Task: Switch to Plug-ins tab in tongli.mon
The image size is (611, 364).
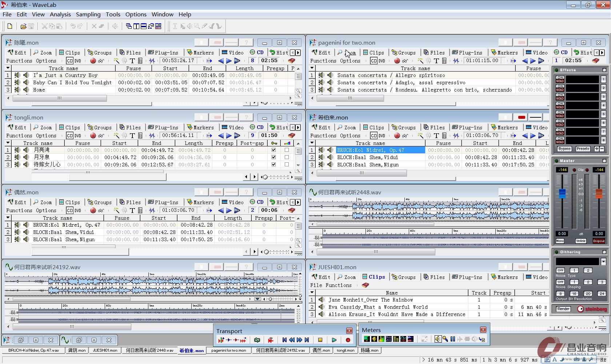Action: [x=163, y=128]
